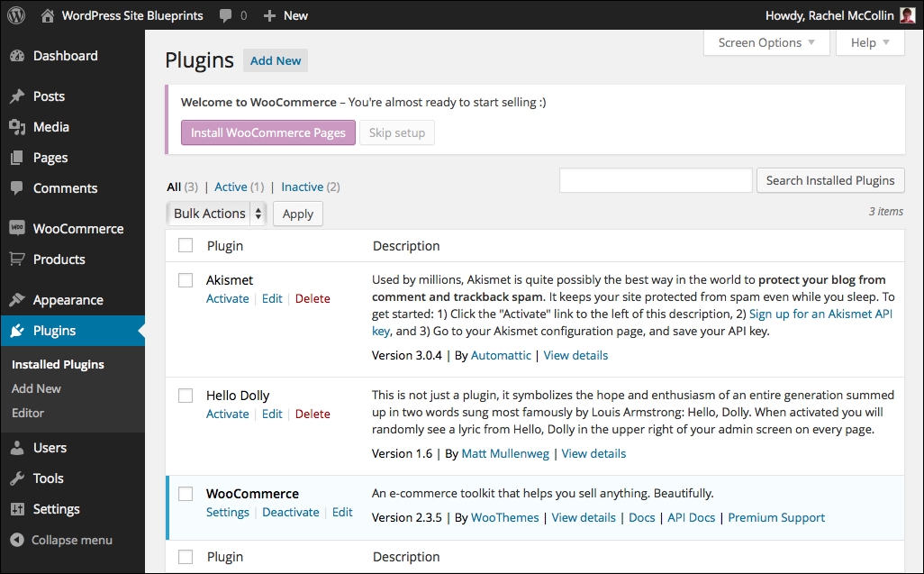This screenshot has width=924, height=574.
Task: Open the New content menu in admin bar
Action: pos(285,16)
